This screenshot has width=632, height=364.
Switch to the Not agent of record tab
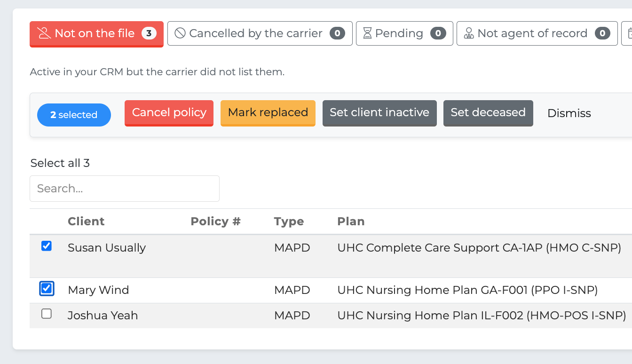tap(537, 33)
